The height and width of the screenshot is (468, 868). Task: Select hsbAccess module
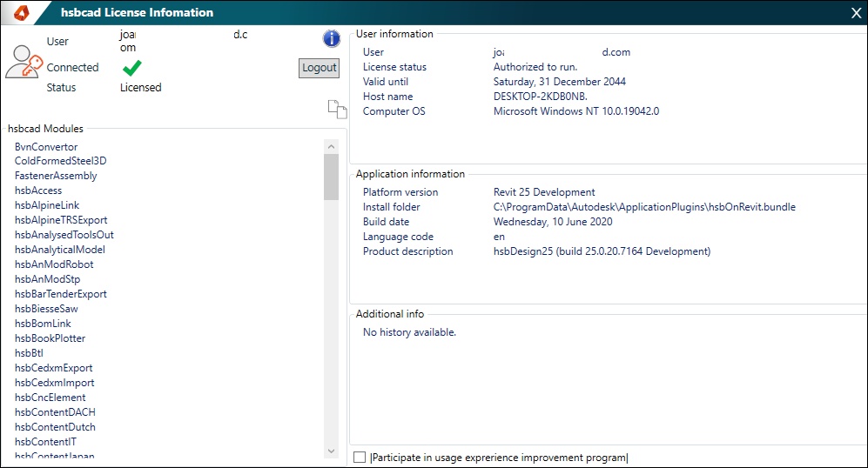coord(38,191)
